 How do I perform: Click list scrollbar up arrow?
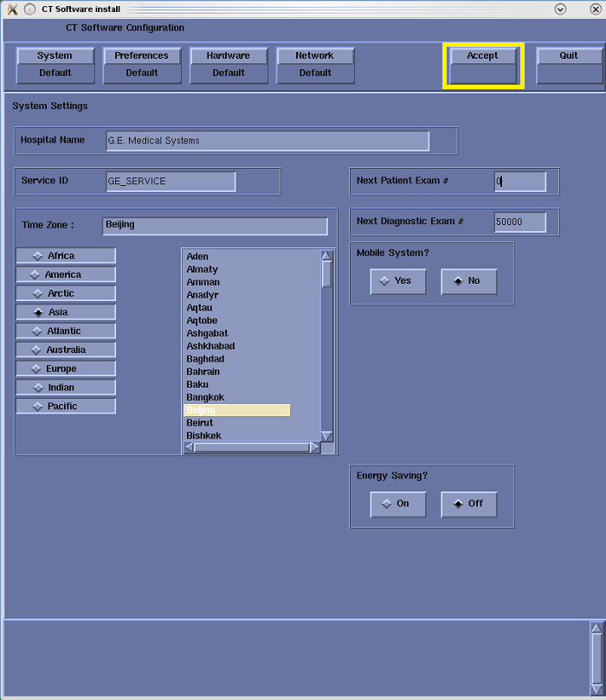click(326, 256)
